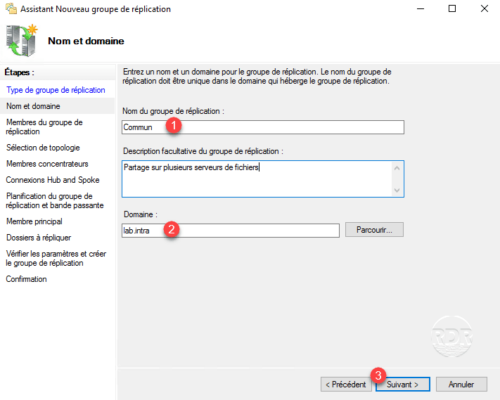The image size is (500, 400).
Task: Select the Membres concentrateurs step
Action: click(47, 164)
